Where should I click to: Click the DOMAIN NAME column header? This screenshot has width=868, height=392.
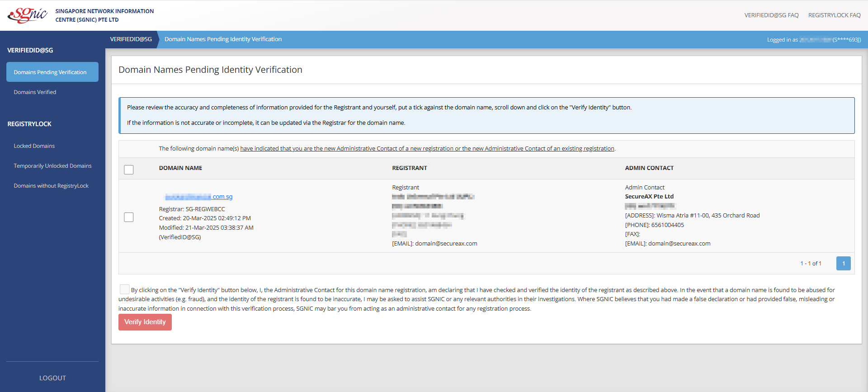180,168
